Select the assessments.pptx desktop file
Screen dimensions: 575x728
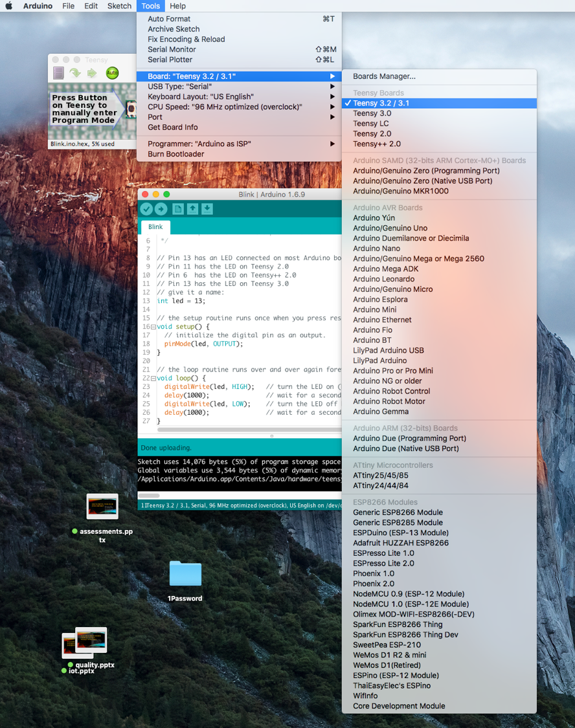(x=102, y=518)
